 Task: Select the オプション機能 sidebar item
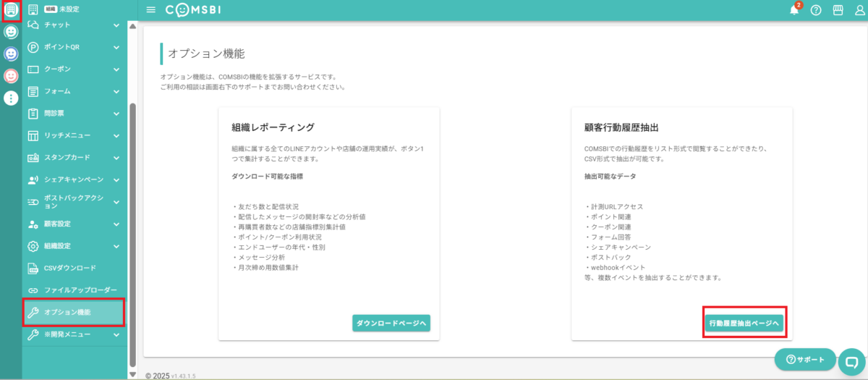point(74,313)
